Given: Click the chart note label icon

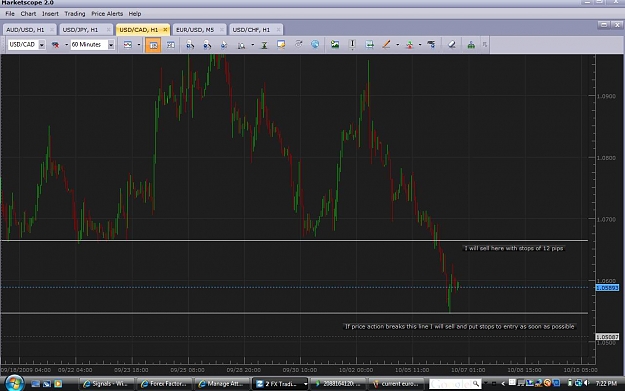Looking at the screenshot, I should (x=281, y=45).
